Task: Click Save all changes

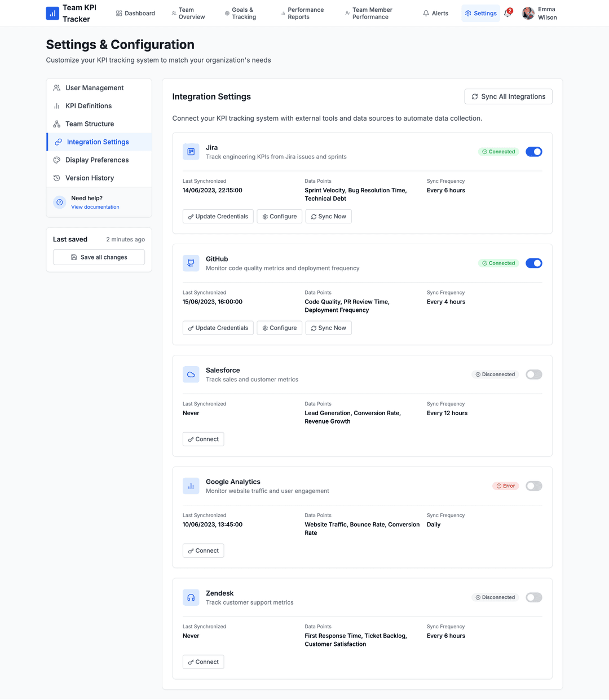Action: 99,257
